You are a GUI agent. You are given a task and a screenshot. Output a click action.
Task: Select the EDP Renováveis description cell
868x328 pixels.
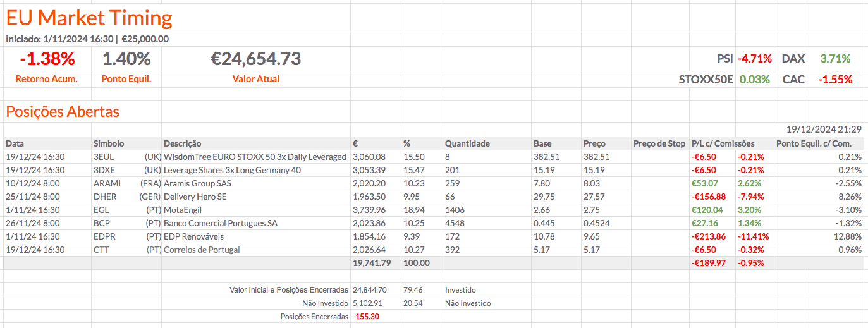pos(193,236)
